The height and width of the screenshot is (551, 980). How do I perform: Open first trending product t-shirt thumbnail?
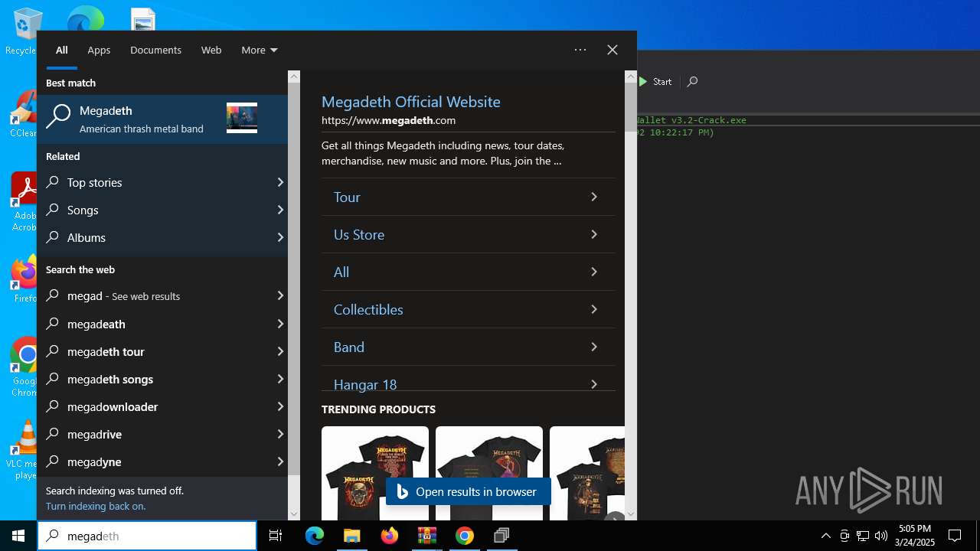(375, 473)
